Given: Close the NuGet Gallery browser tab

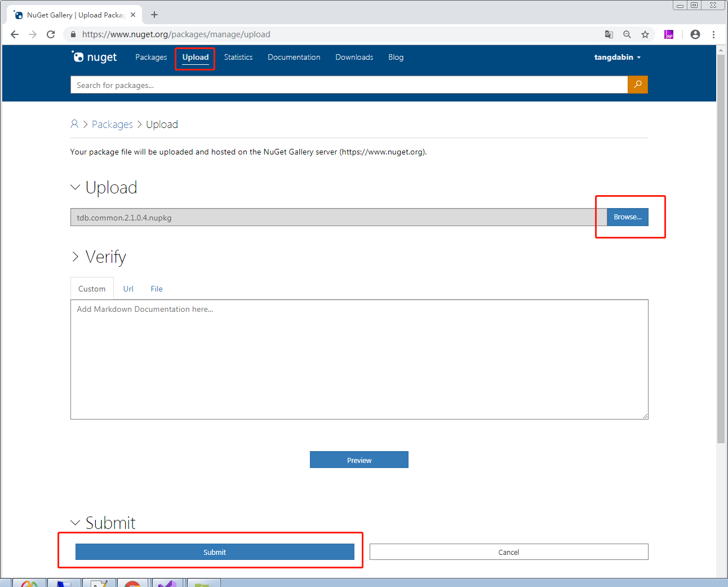Looking at the screenshot, I should [133, 15].
